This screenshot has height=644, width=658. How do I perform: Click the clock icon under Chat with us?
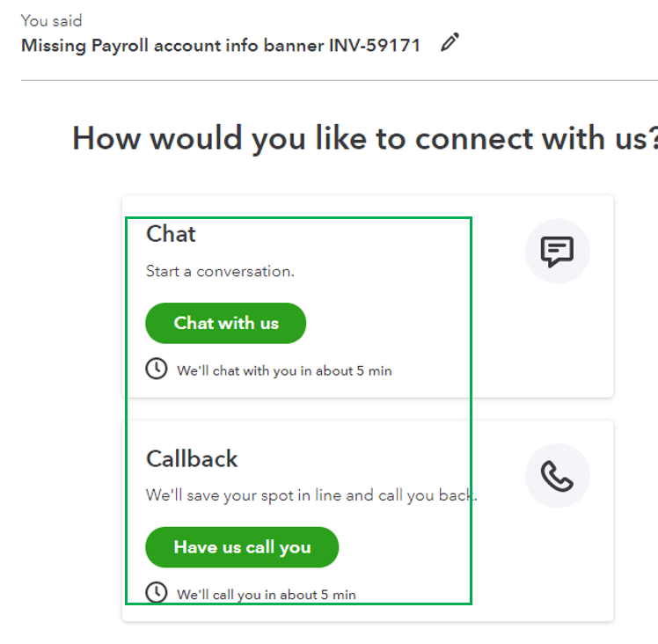[x=156, y=369]
